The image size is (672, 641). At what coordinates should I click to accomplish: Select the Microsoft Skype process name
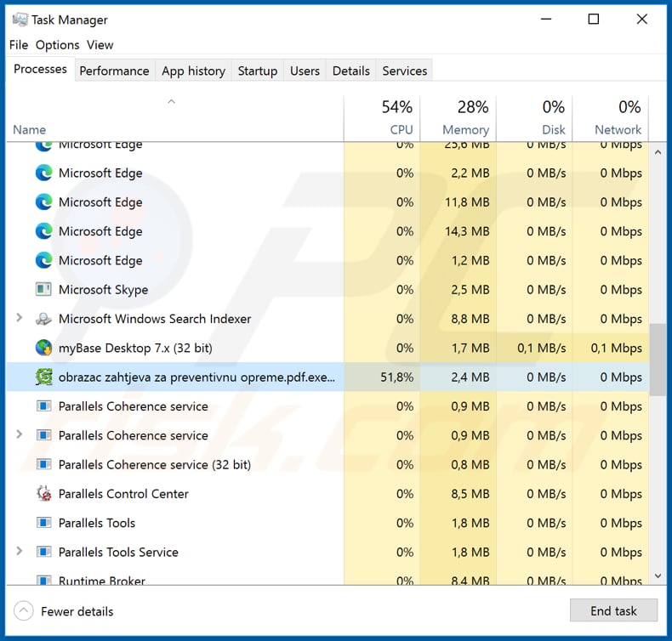point(103,290)
